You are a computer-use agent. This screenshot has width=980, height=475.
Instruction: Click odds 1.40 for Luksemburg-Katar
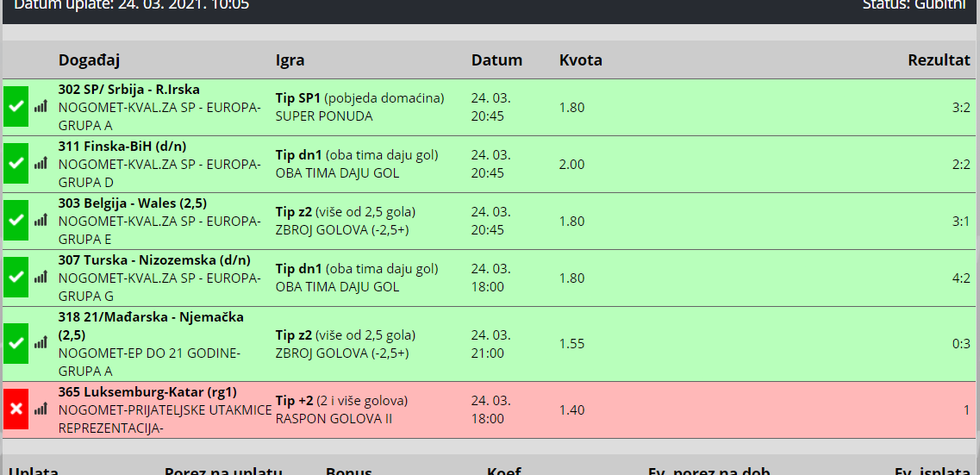click(571, 410)
